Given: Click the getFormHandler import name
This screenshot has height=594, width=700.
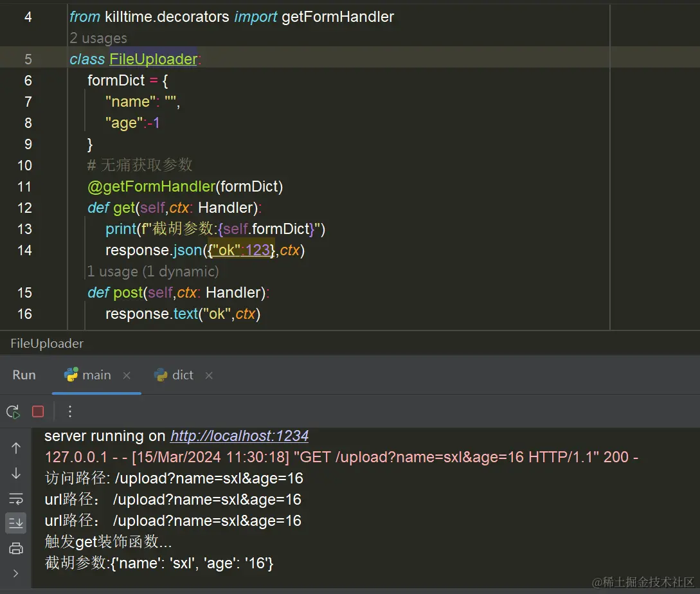Looking at the screenshot, I should pos(337,17).
